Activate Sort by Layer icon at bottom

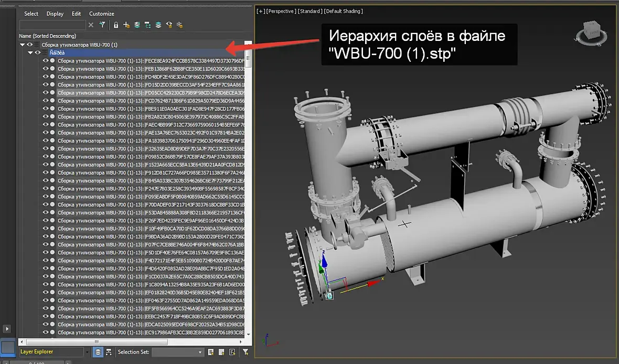pyautogui.click(x=98, y=352)
